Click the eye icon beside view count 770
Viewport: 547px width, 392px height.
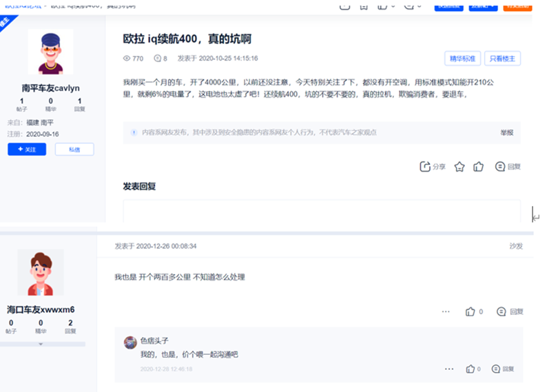(x=127, y=59)
